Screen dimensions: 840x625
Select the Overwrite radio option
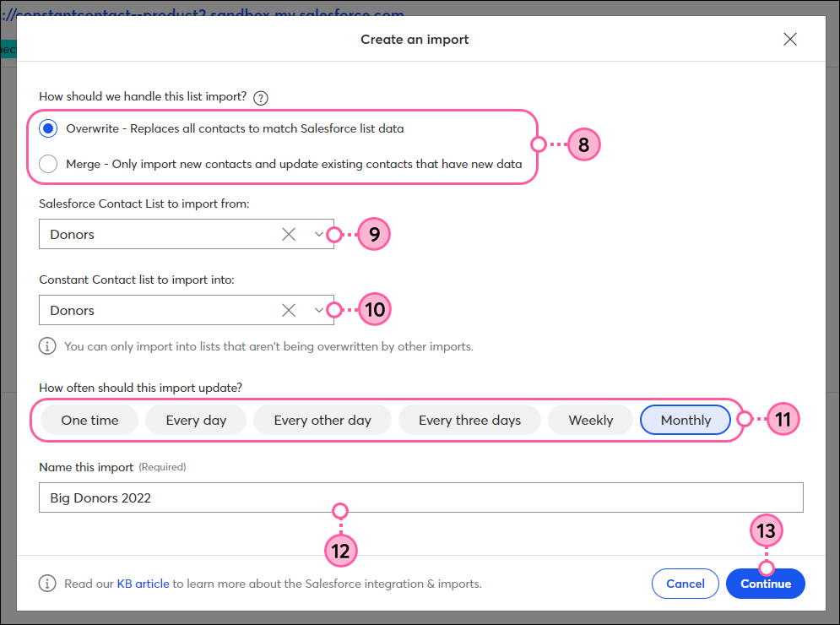click(48, 128)
